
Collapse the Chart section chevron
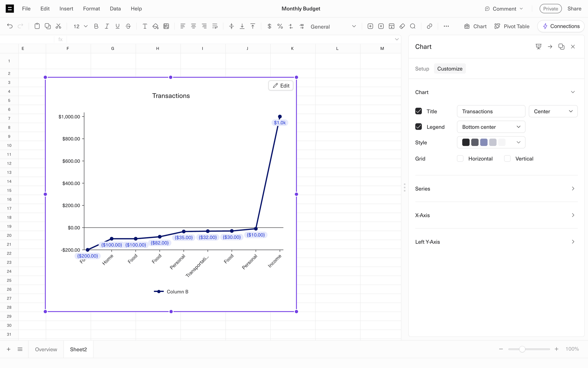(x=573, y=92)
